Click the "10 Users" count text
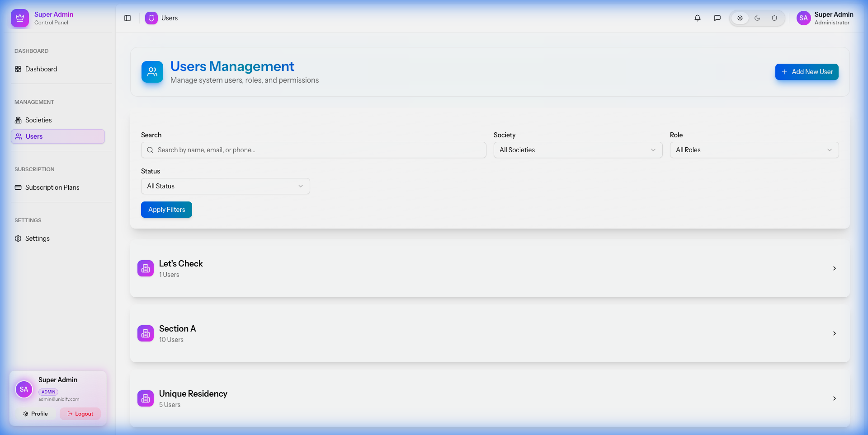 [171, 340]
